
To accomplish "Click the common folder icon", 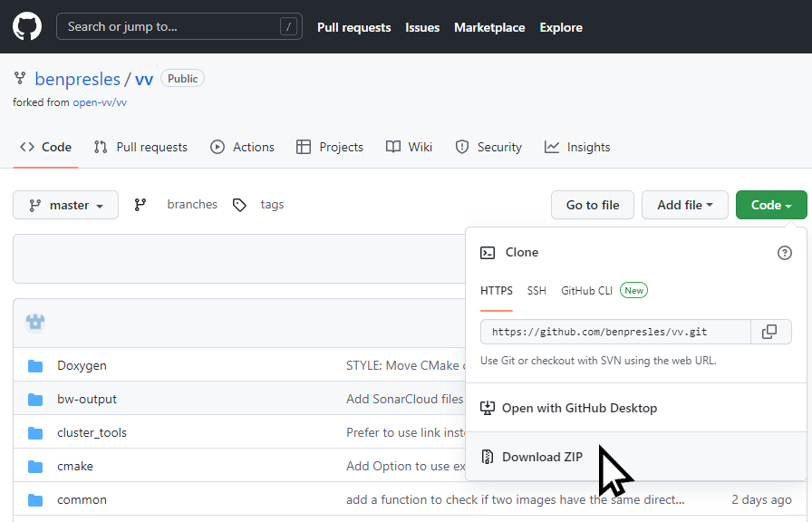I will pyautogui.click(x=35, y=500).
